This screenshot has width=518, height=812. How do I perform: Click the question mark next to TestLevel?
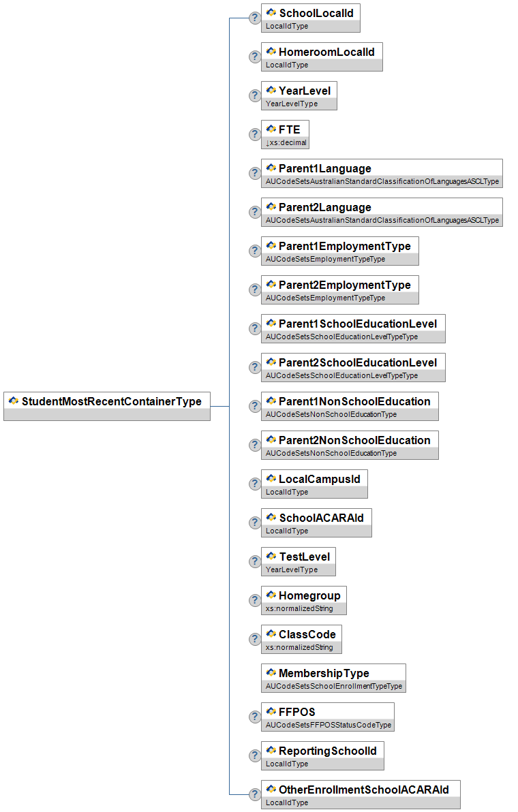pyautogui.click(x=254, y=562)
